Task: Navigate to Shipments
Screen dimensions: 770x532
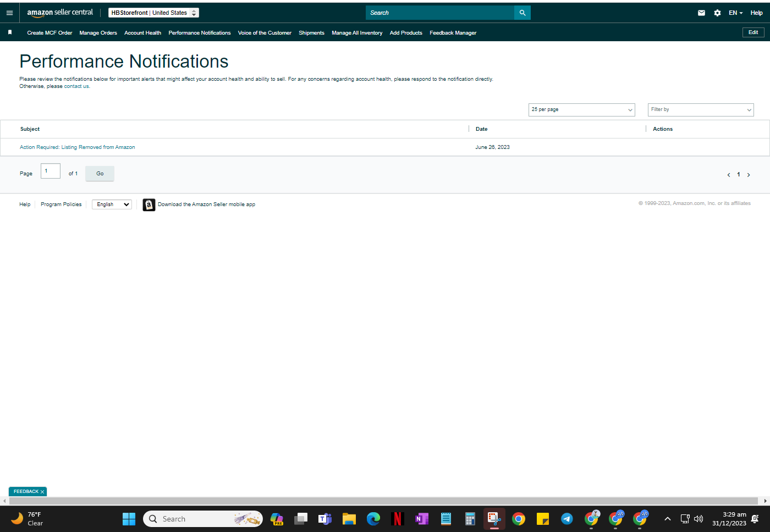Action: (311, 33)
